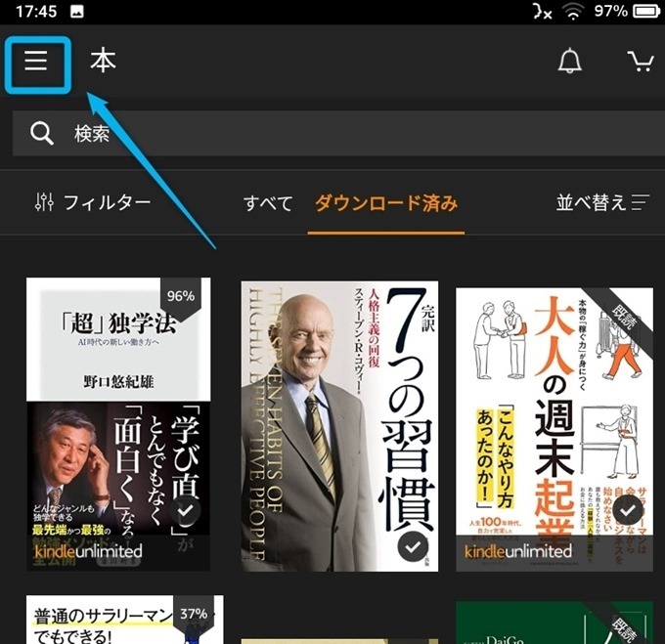Tap 既読 ribbon on 大人の週末起業
This screenshot has height=644, width=665.
pyautogui.click(x=625, y=317)
